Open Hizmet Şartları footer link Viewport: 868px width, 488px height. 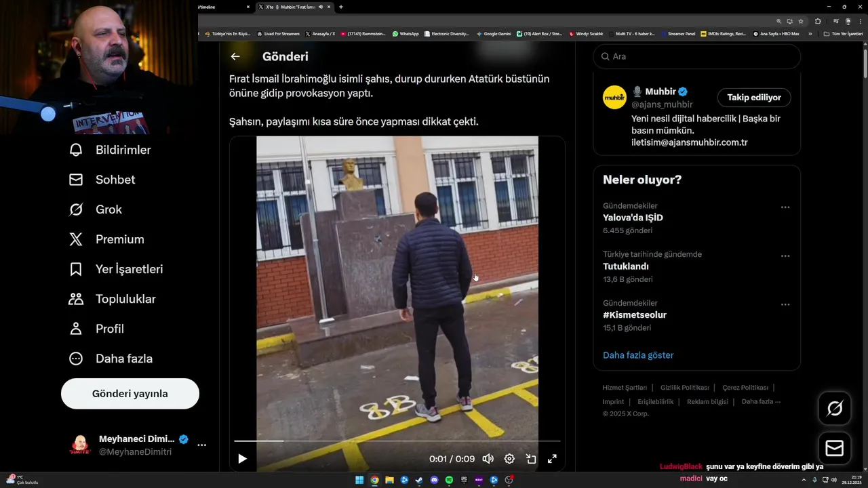[625, 388]
